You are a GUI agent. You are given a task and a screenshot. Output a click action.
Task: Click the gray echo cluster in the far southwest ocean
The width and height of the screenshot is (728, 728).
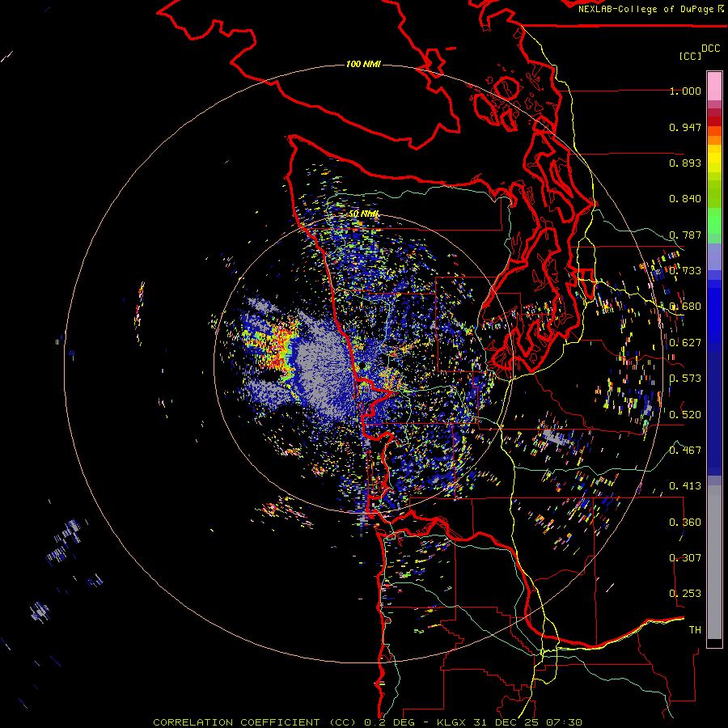click(40, 611)
